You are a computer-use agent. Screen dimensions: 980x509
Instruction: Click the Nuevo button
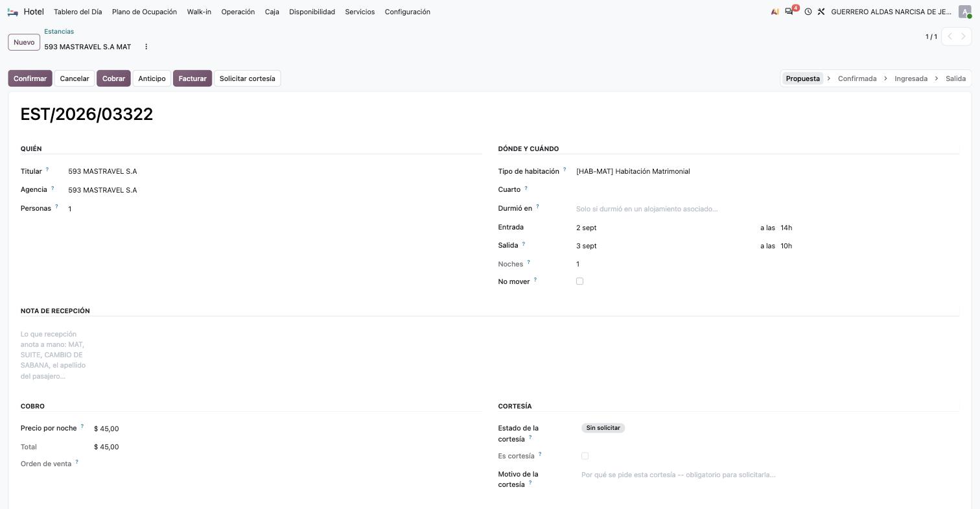[24, 42]
